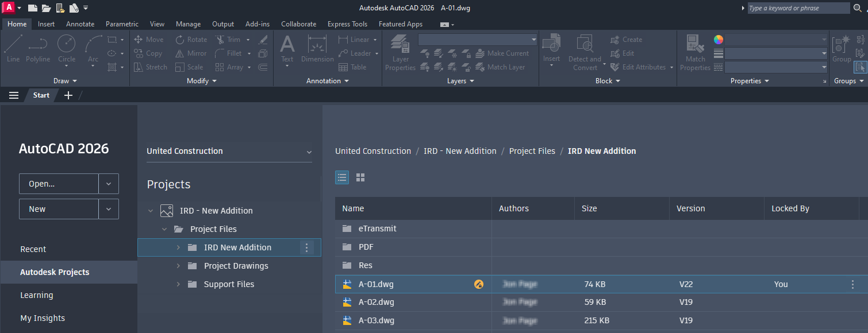Click the Open... button
This screenshot has width=868, height=333.
(59, 184)
